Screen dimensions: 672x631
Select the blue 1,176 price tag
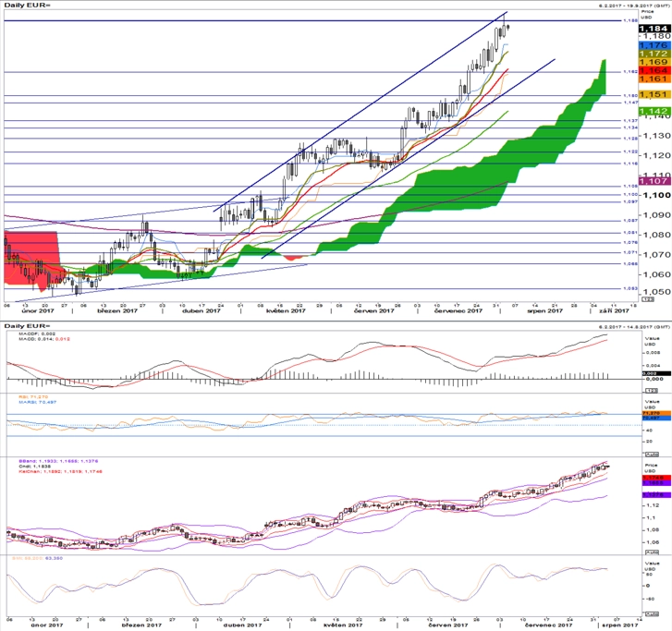(x=654, y=45)
